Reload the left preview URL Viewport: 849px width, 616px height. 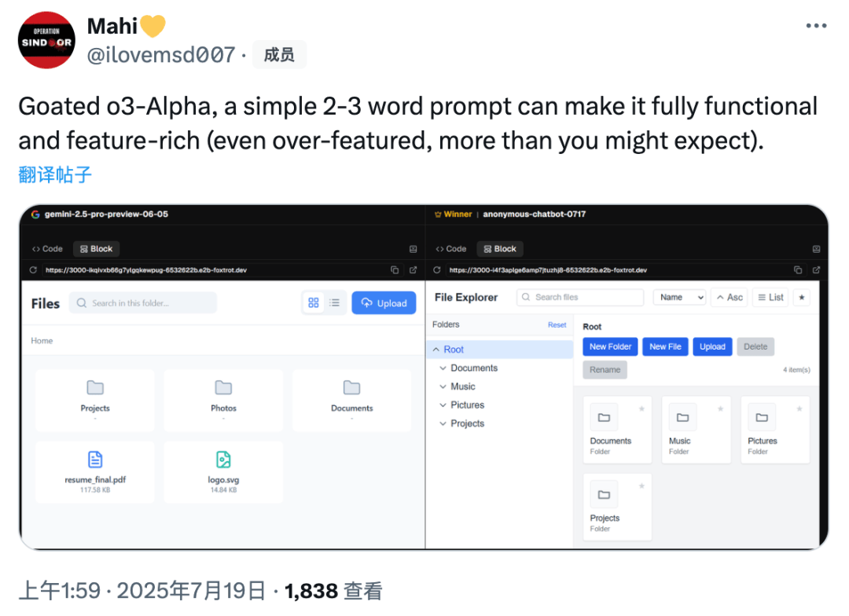[x=33, y=269]
